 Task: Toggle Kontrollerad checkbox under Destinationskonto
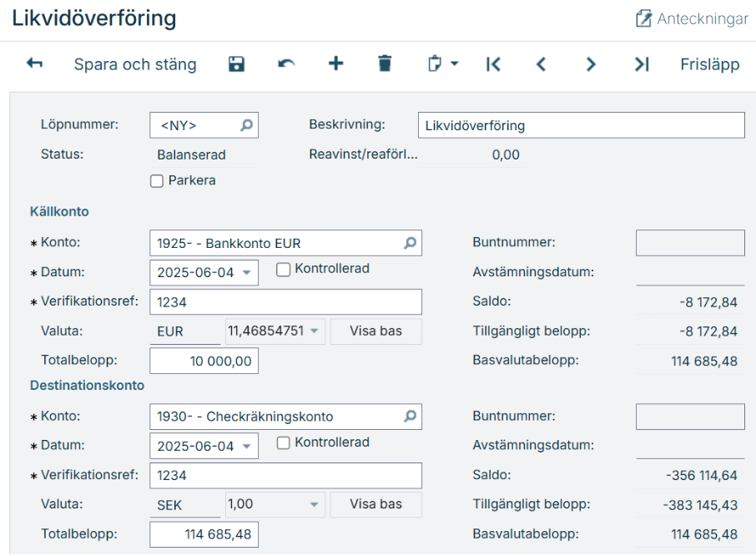coord(284,443)
